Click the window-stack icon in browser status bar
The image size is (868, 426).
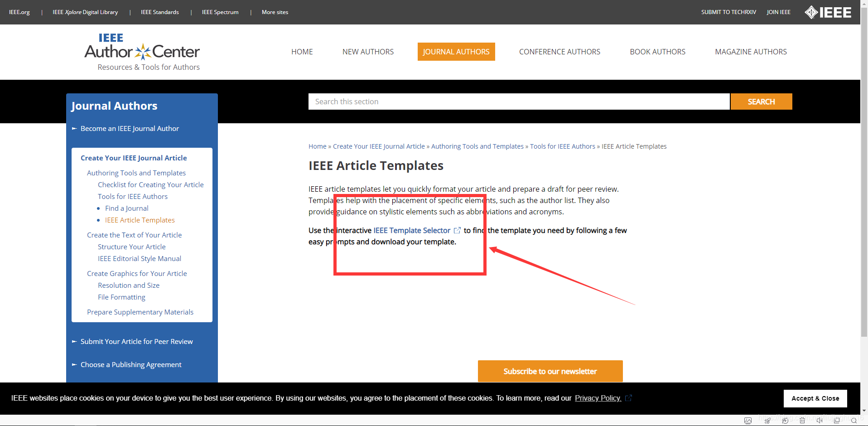(x=837, y=421)
